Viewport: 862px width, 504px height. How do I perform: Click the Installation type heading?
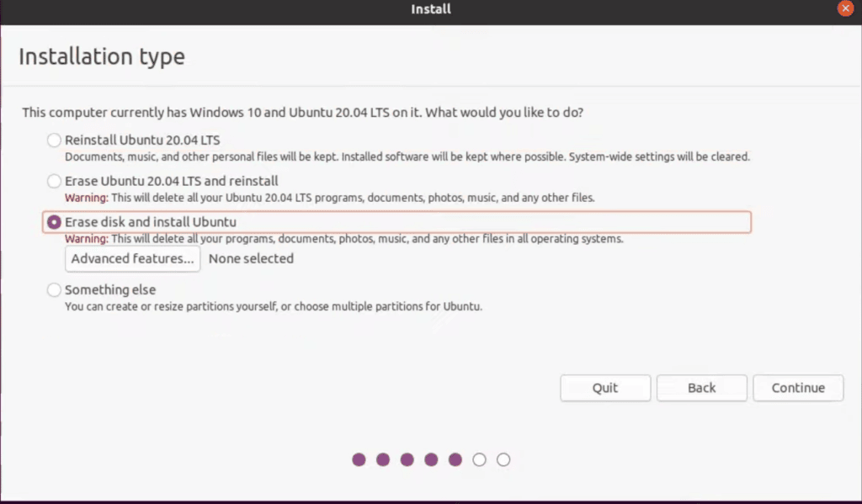point(101,56)
